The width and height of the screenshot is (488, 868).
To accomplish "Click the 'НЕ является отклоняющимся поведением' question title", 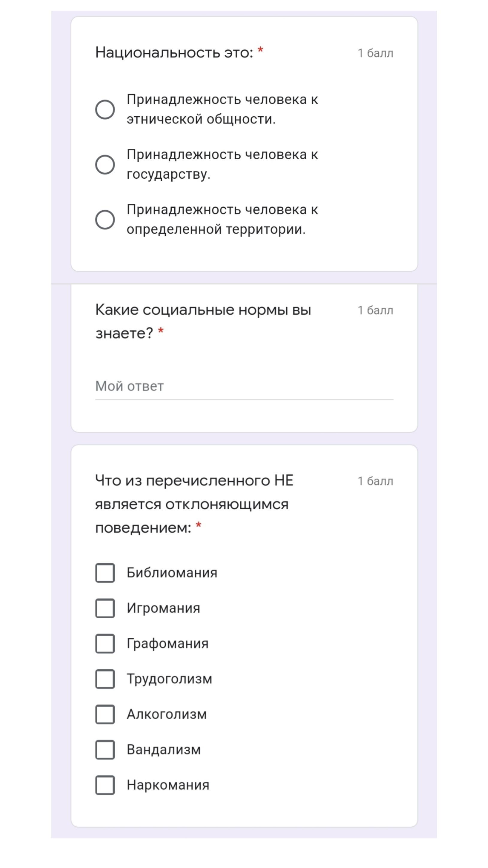I will [194, 504].
